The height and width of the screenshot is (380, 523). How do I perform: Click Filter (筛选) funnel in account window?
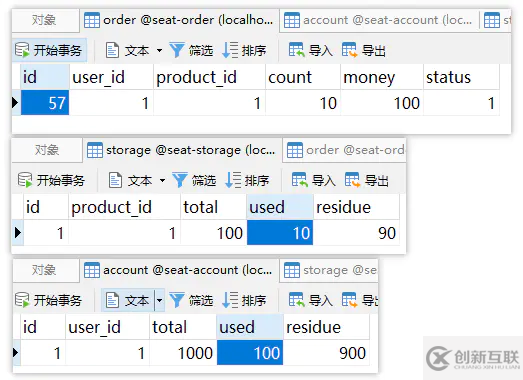click(176, 300)
